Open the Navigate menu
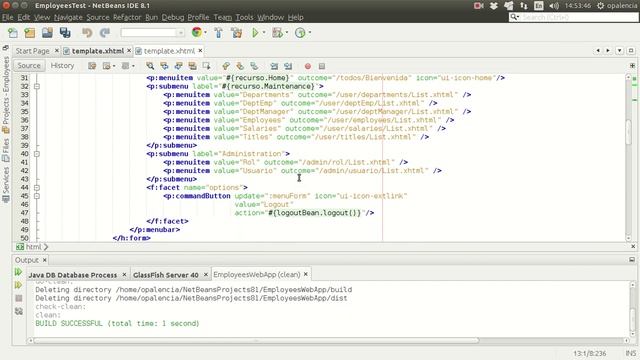 pyautogui.click(x=68, y=17)
